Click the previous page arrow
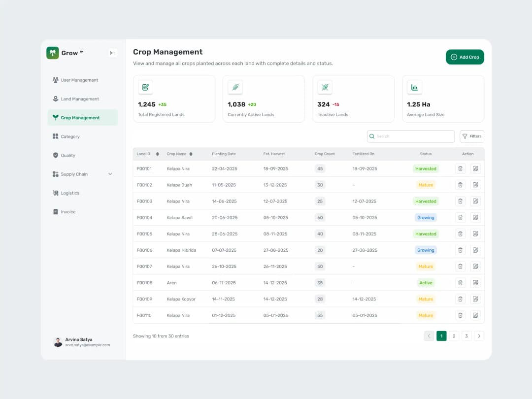 click(429, 336)
